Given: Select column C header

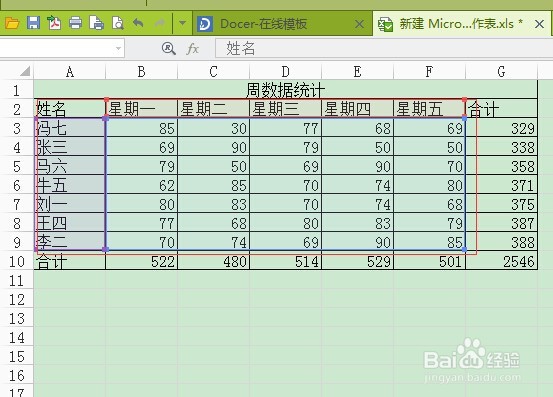Looking at the screenshot, I should coord(213,72).
